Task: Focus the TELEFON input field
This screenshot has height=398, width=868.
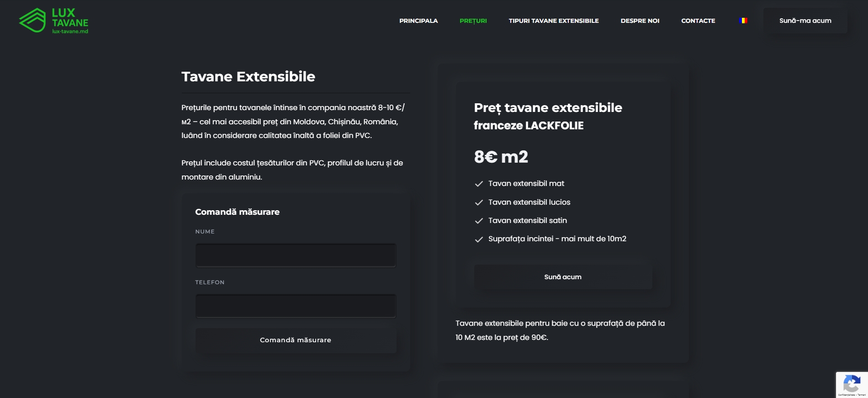Action: pos(296,306)
